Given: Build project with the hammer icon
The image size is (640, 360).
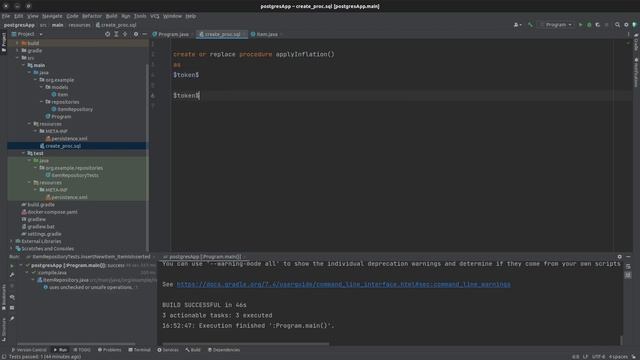Looking at the screenshot, I should click(x=530, y=25).
